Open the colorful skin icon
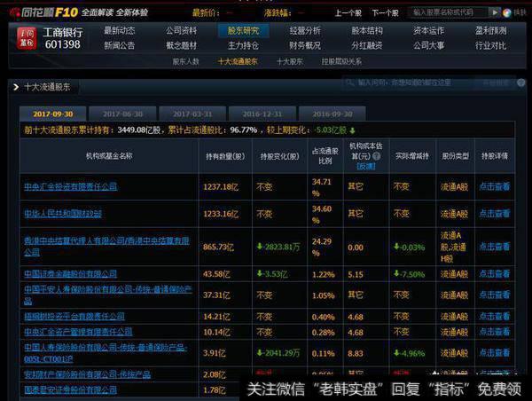This screenshot has height=401, width=532. [506, 13]
